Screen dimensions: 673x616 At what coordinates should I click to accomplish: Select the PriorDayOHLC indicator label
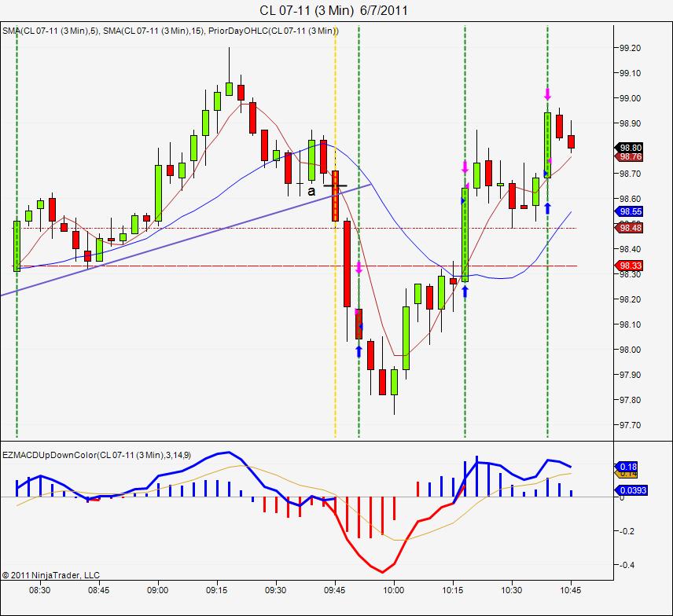[273, 31]
